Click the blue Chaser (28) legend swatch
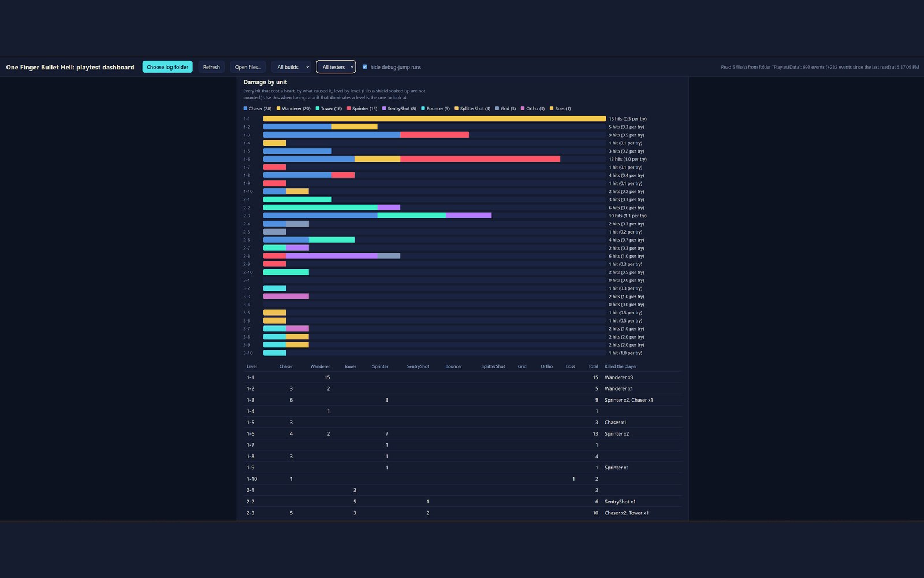This screenshot has height=578, width=924. point(245,109)
